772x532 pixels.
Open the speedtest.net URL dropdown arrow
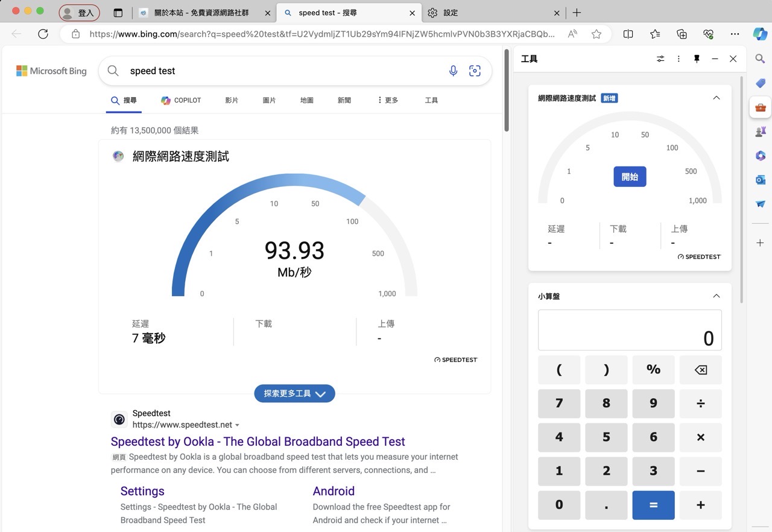(x=237, y=425)
